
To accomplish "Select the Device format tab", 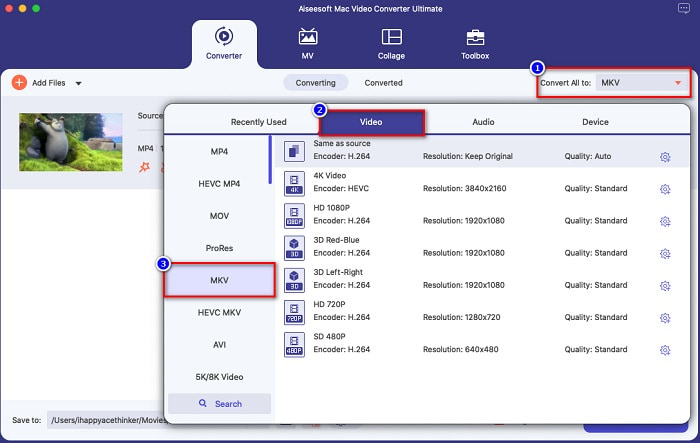I will (596, 122).
